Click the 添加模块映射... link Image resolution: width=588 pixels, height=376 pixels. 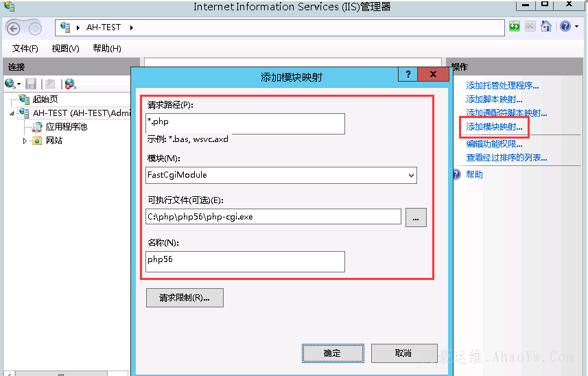click(494, 127)
